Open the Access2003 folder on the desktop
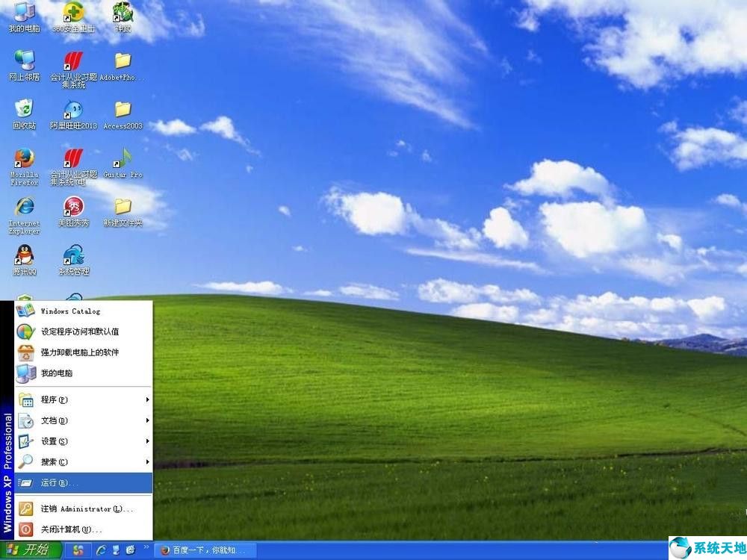The height and width of the screenshot is (560, 747). coord(123,115)
